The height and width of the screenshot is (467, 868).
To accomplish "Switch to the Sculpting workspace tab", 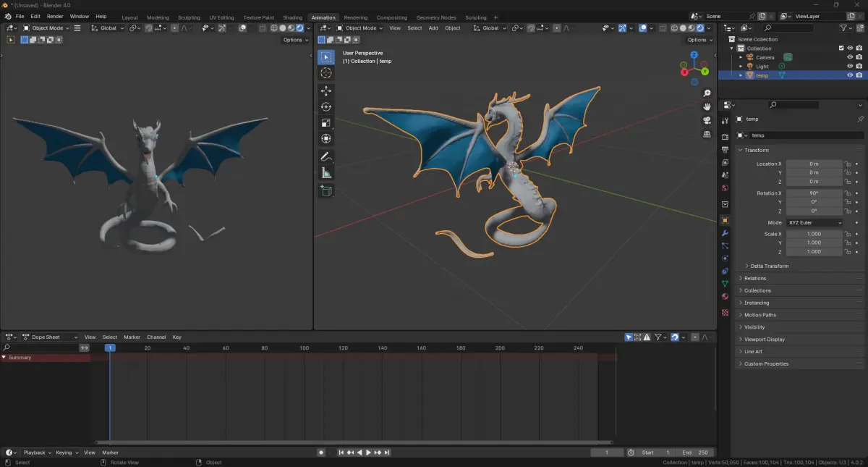I will (189, 17).
